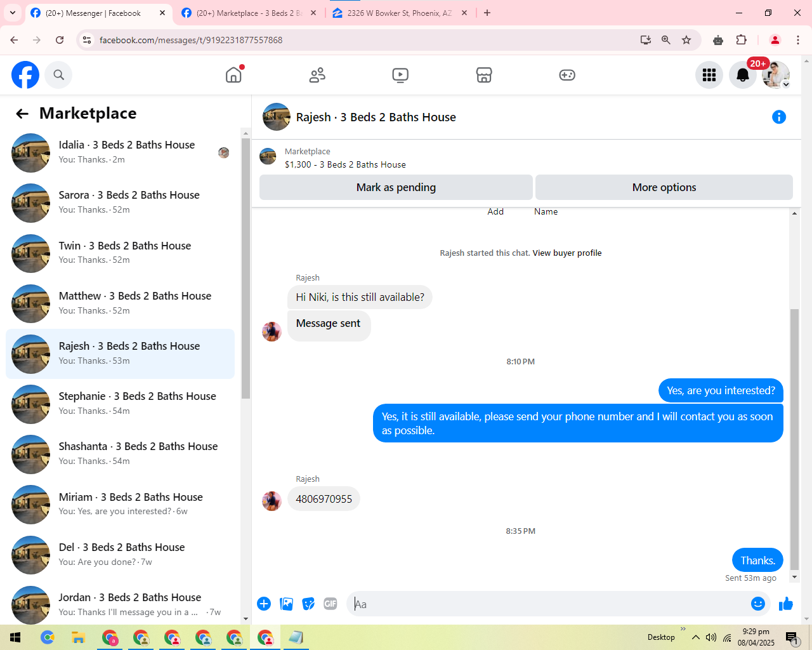
Task: Open Marketplace storefront icon in top bar
Action: point(484,75)
